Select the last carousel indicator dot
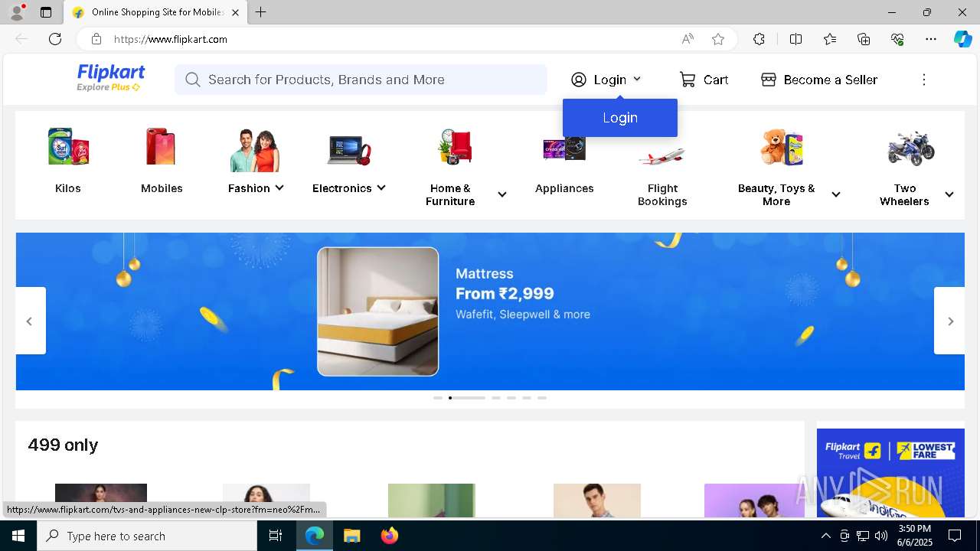Image resolution: width=980 pixels, height=551 pixels. coord(542,398)
